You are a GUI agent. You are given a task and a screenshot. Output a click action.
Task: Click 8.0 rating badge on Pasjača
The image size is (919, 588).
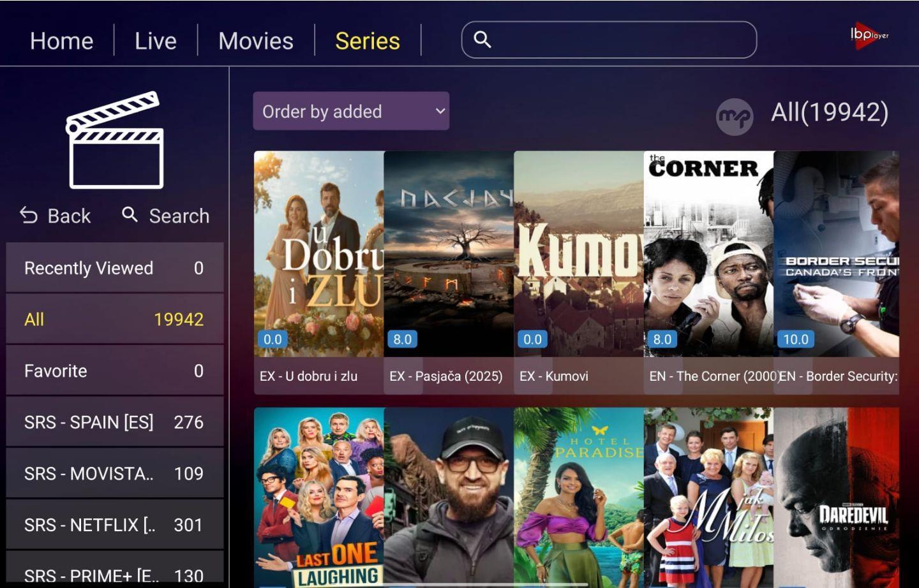tap(402, 339)
